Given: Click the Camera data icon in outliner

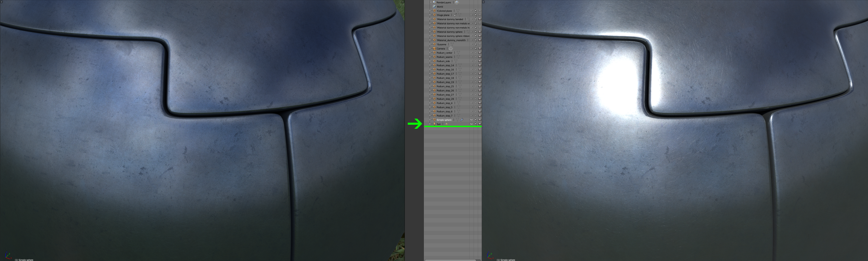Looking at the screenshot, I should pos(451,48).
